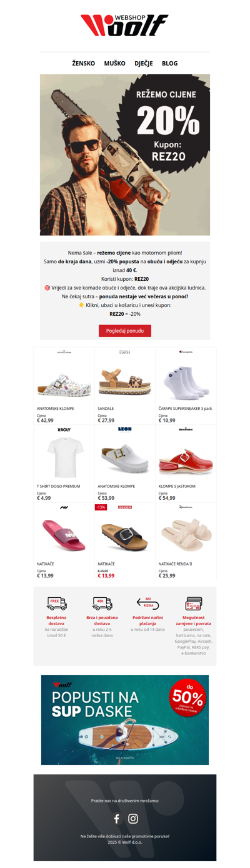This screenshot has width=250, height=868.
Task: Open the DJEČJE menu item
Action: (x=144, y=63)
